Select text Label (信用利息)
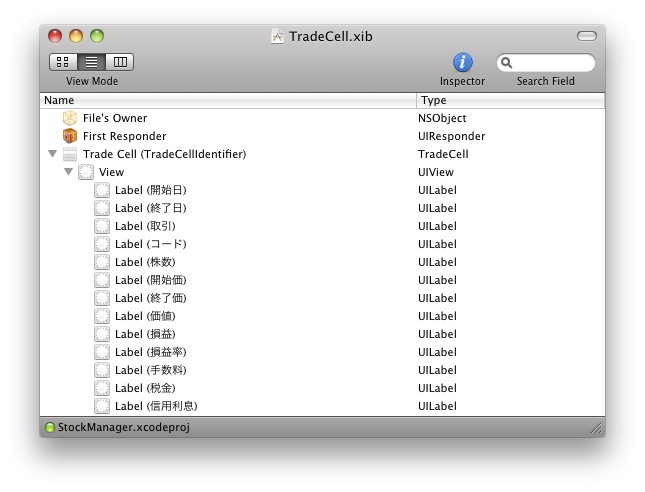645x492 pixels. click(x=156, y=406)
